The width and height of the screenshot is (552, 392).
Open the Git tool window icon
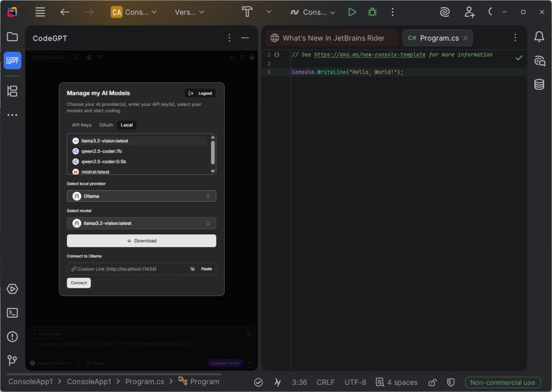pyautogui.click(x=12, y=360)
